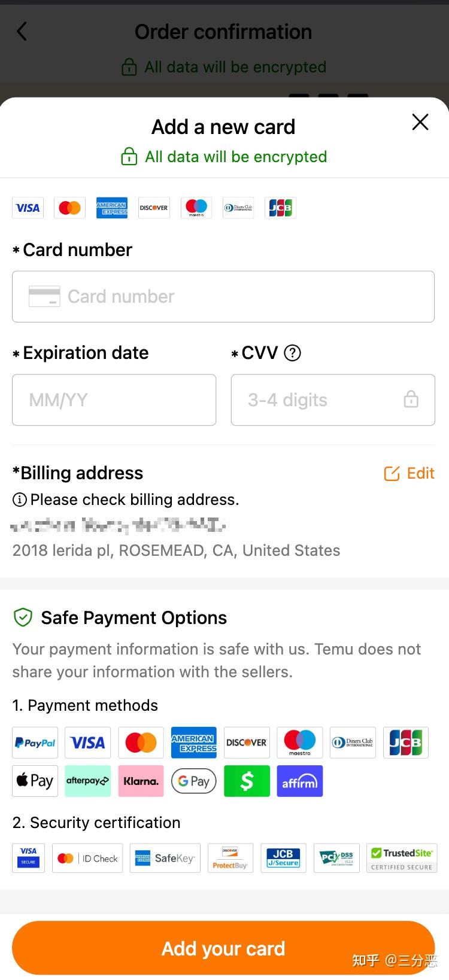Tap the Klarna payment icon

coord(141,781)
